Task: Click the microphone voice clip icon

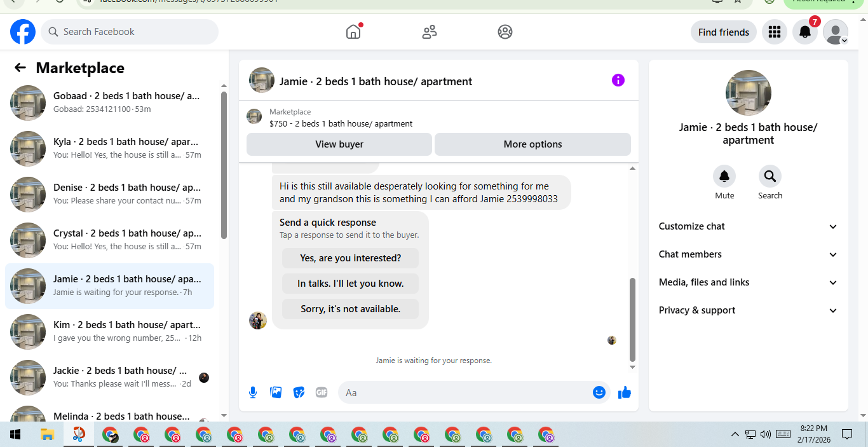Action: click(x=253, y=392)
